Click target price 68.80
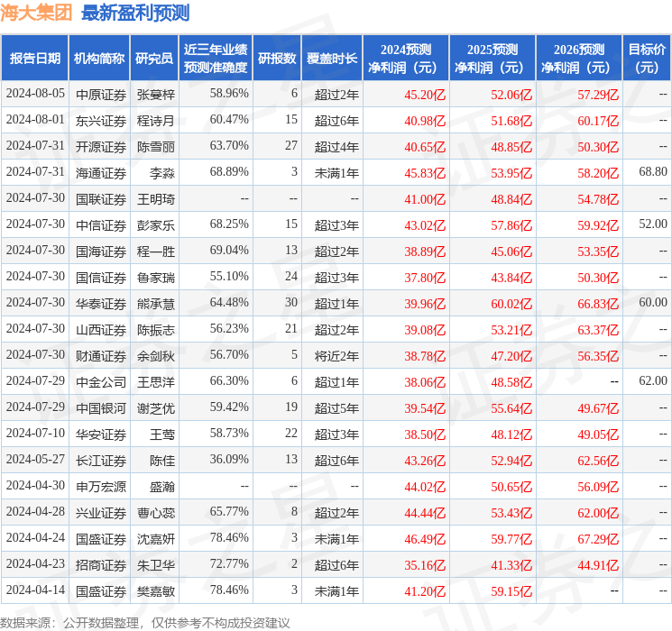The width and height of the screenshot is (672, 631). (x=653, y=172)
